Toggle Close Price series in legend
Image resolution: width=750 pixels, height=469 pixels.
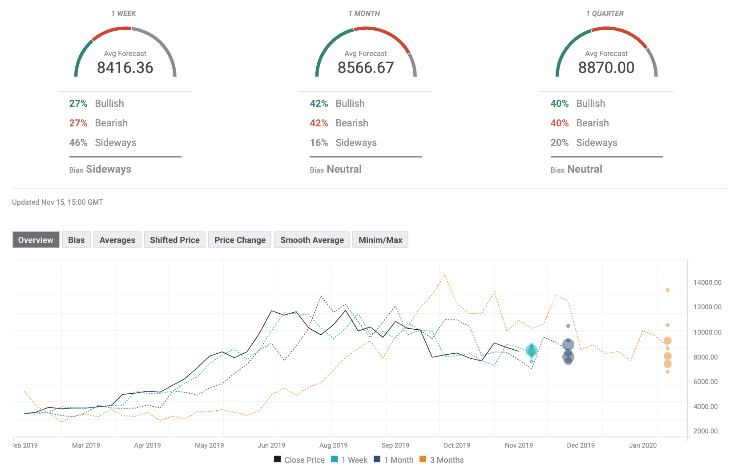(300, 460)
